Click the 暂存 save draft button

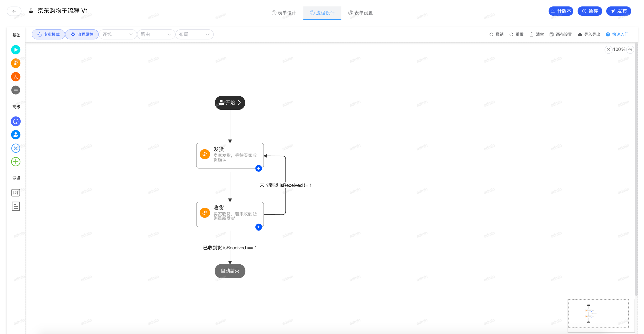590,11
